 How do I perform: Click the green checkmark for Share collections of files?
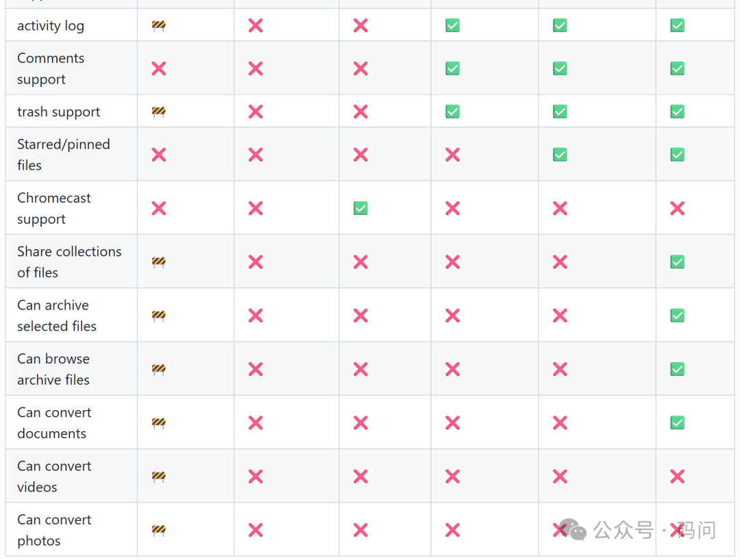coord(677,262)
